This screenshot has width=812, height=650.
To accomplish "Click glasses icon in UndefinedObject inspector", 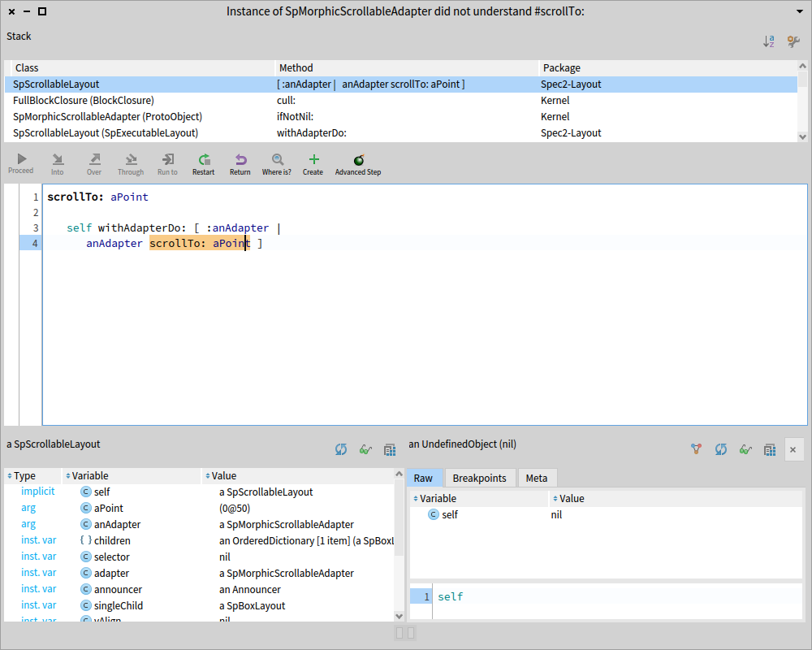I will coord(745,449).
